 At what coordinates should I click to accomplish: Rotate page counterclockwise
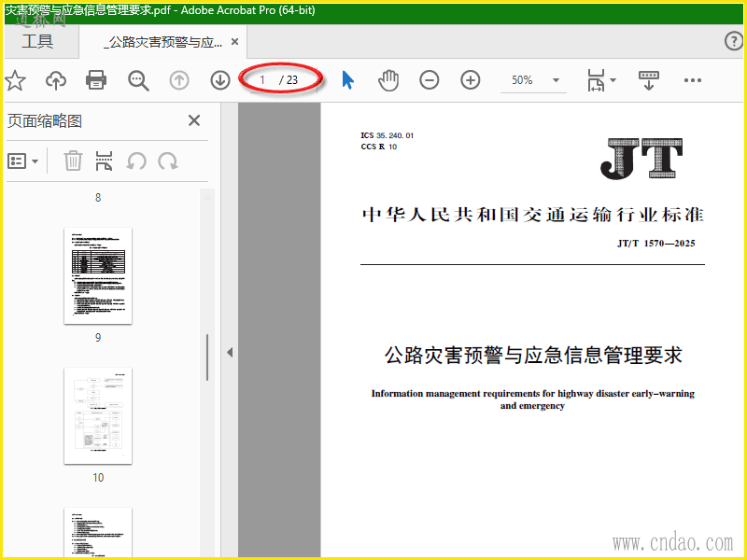point(136,161)
